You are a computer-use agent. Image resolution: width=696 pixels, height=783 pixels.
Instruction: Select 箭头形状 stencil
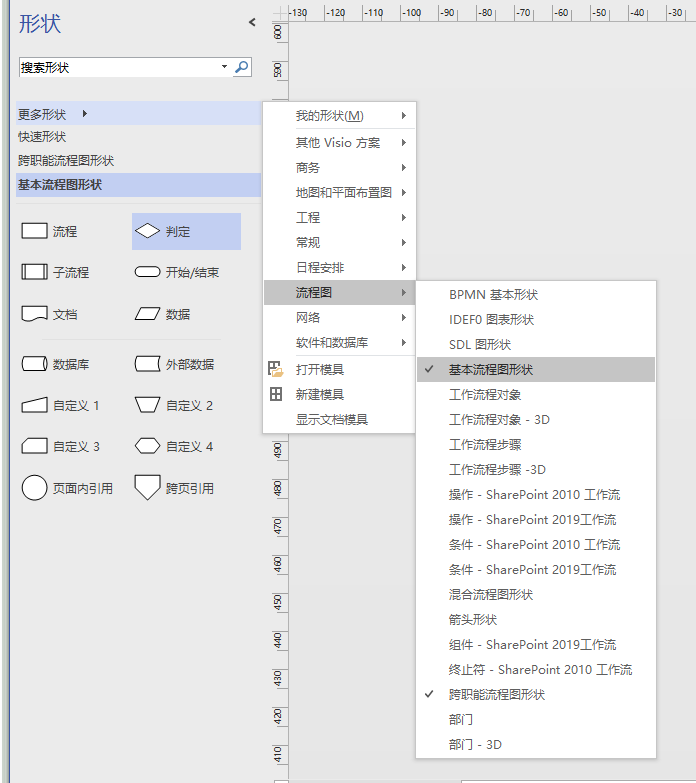pos(536,619)
